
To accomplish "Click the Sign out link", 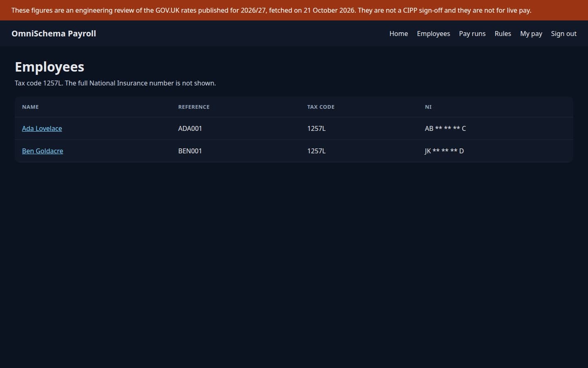I will (563, 34).
